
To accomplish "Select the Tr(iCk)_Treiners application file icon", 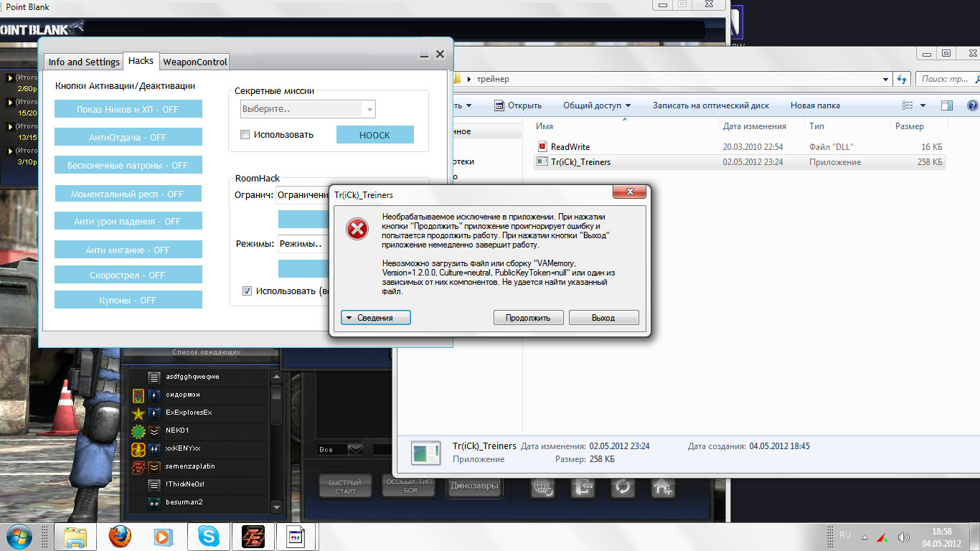I will (543, 161).
